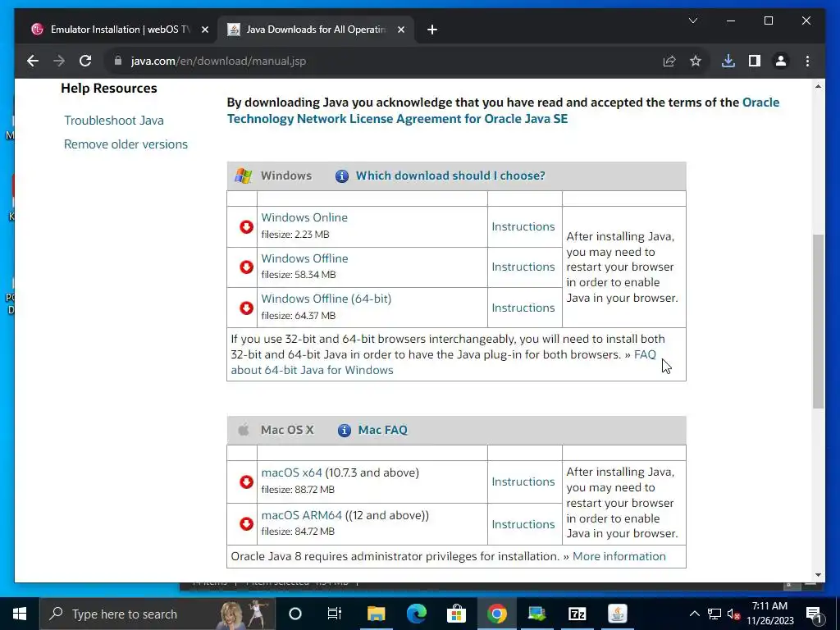Open Instructions for macOS x64

tap(523, 482)
